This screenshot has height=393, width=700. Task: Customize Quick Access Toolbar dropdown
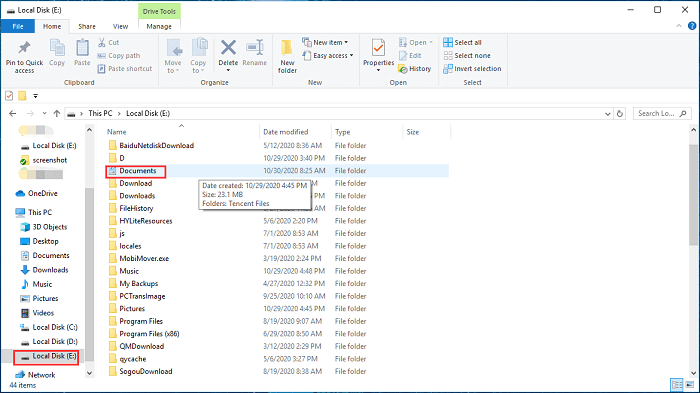36,96
